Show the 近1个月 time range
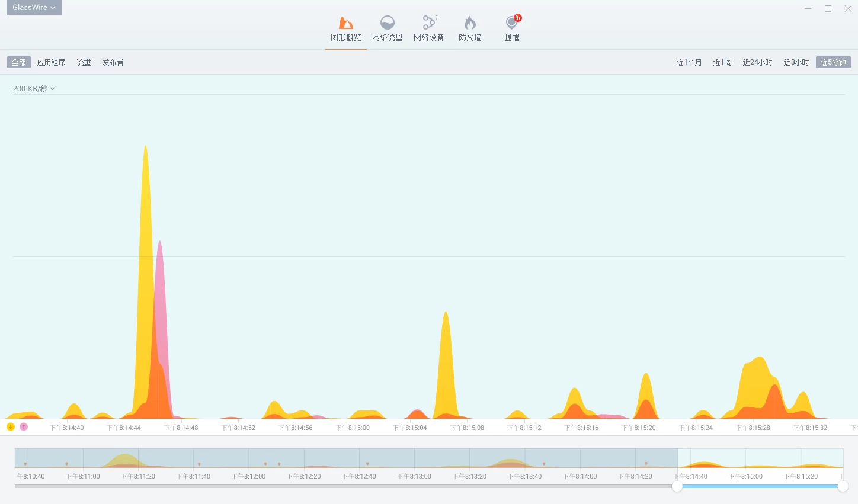This screenshot has height=504, width=858. pos(689,62)
